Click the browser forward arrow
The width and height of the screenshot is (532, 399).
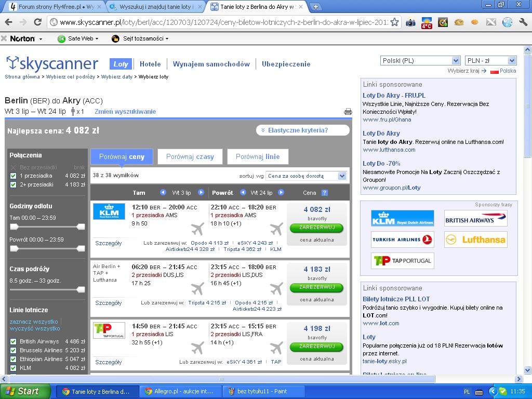pos(23,22)
